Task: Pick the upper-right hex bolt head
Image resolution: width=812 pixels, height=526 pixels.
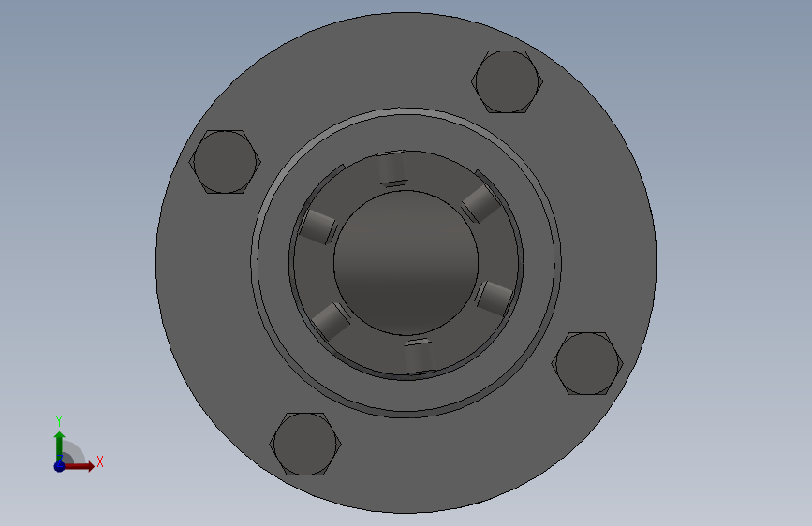Action: [507, 81]
